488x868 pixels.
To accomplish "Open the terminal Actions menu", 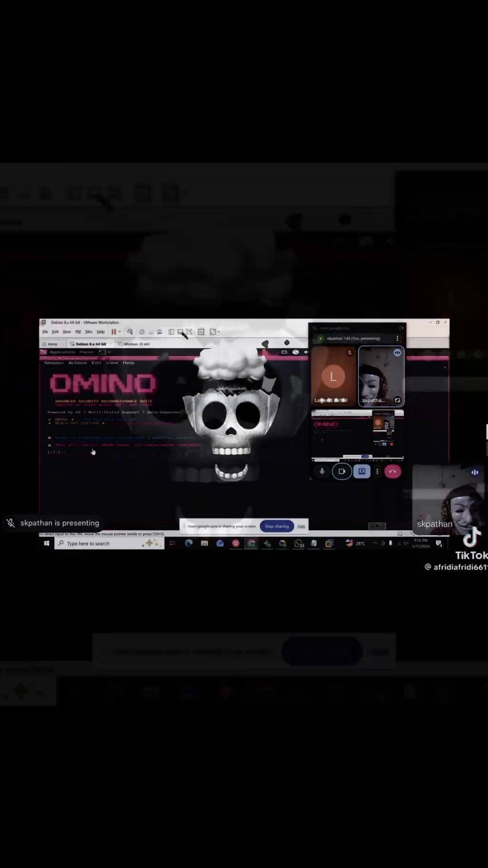I will [78, 363].
